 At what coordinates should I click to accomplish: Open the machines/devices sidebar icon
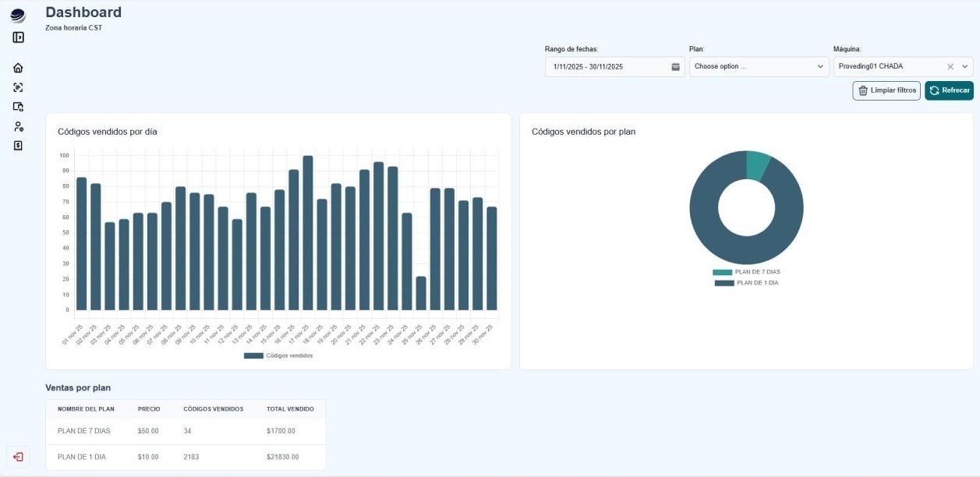click(18, 107)
